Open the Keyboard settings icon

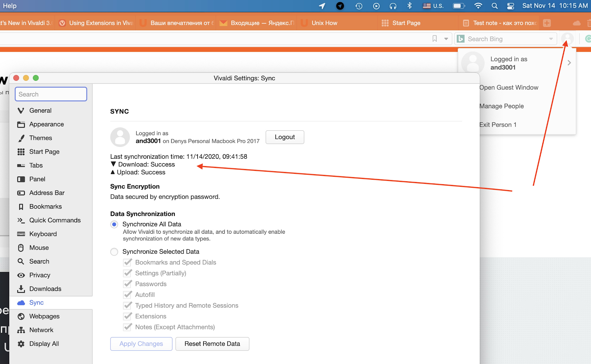21,234
